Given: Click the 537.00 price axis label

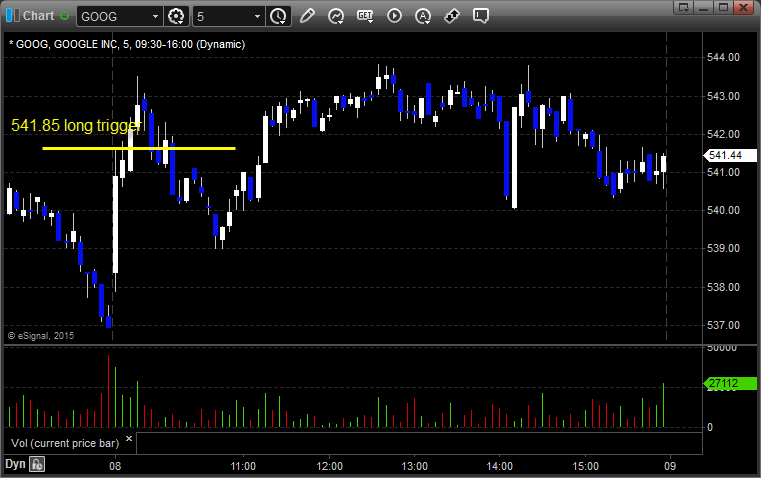Looking at the screenshot, I should [723, 325].
